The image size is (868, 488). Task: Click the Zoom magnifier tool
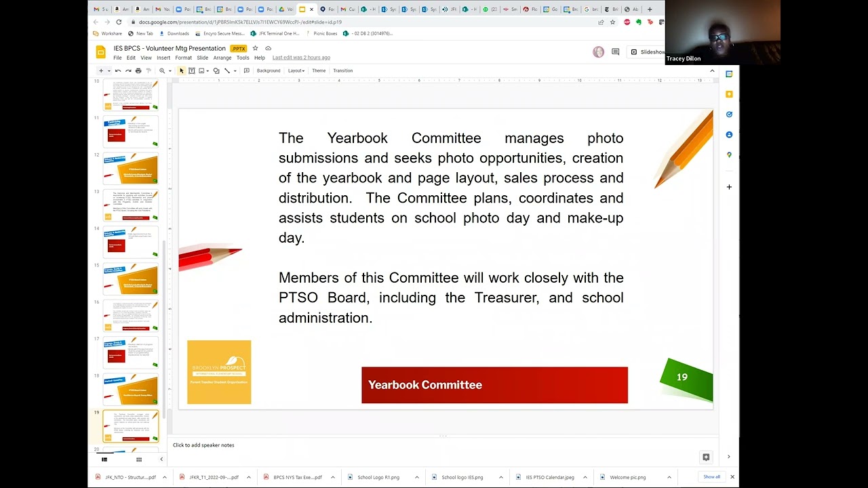pos(162,70)
